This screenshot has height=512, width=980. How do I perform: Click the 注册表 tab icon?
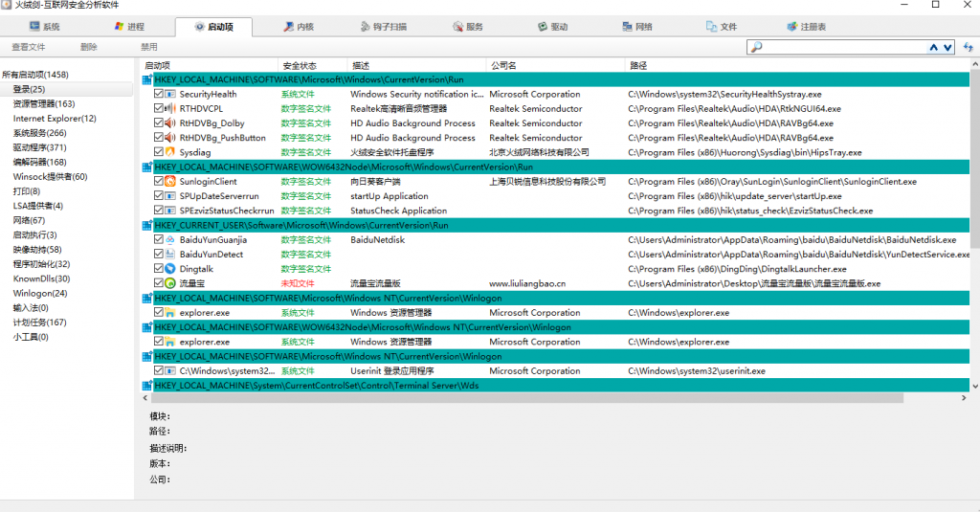791,26
